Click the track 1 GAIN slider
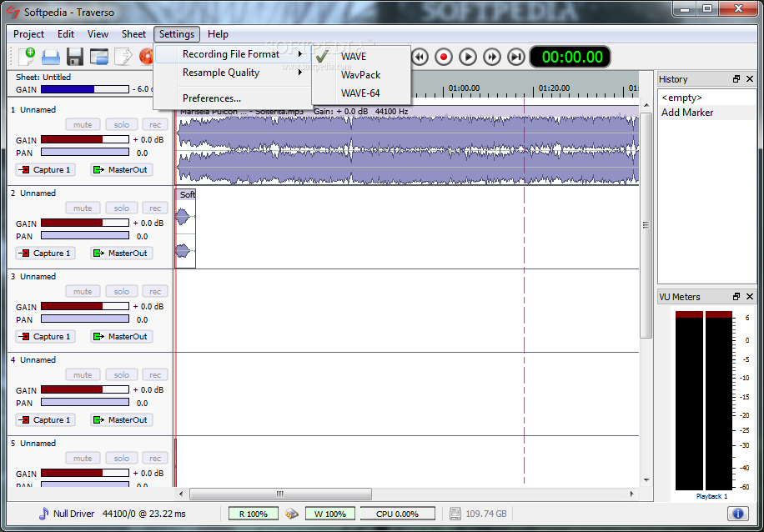This screenshot has width=764, height=532. pos(85,140)
